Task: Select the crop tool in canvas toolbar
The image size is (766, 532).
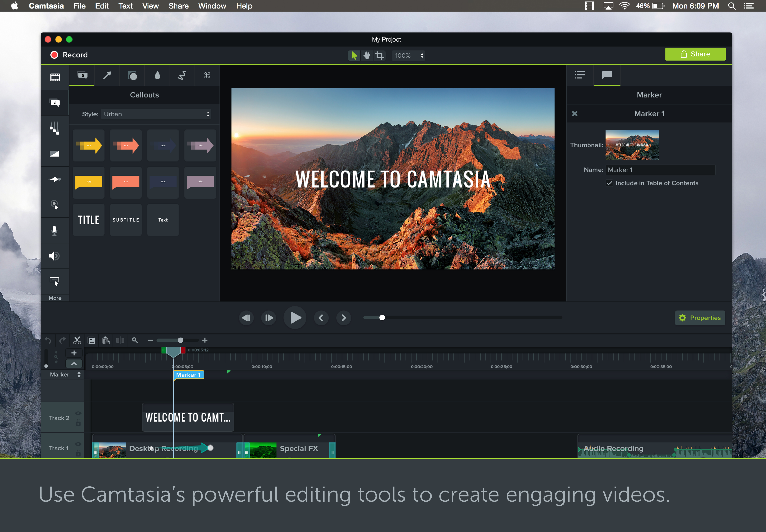Action: tap(379, 55)
